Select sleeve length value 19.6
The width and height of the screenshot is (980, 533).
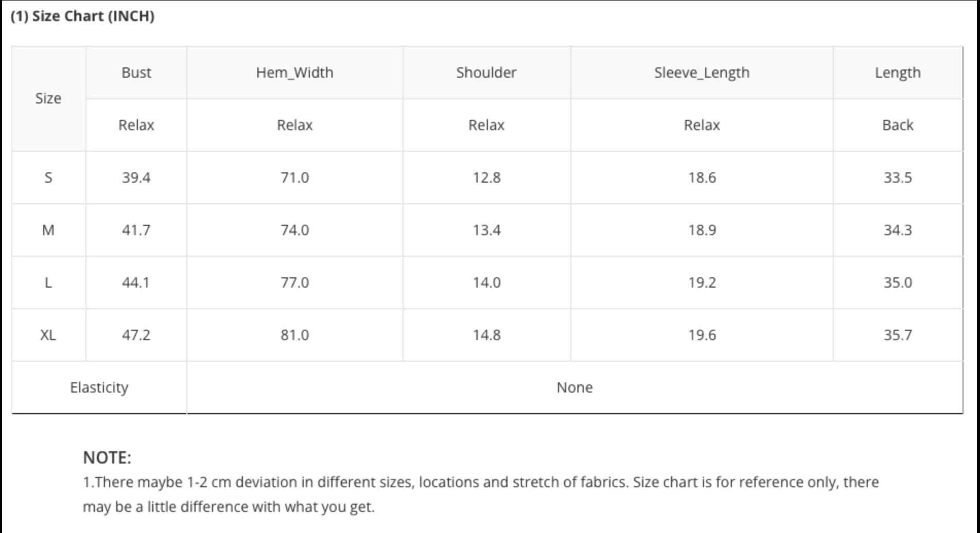(x=702, y=335)
